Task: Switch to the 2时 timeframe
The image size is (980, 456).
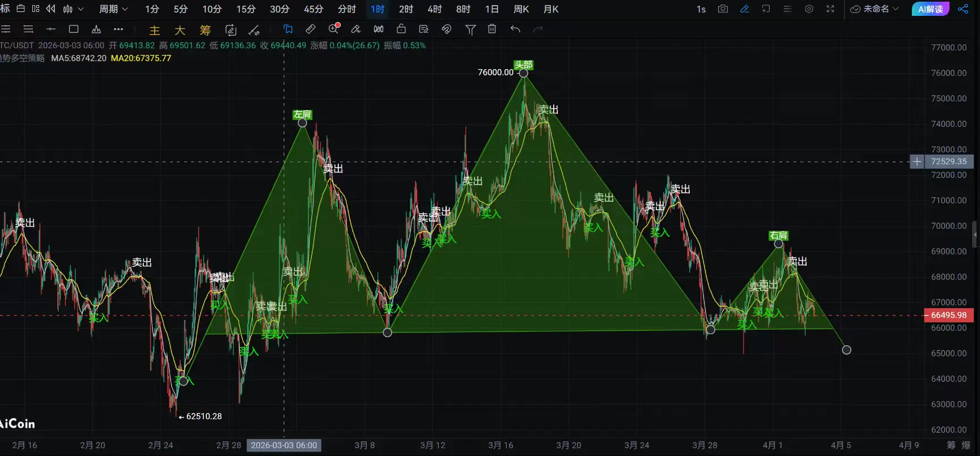Action: tap(406, 9)
